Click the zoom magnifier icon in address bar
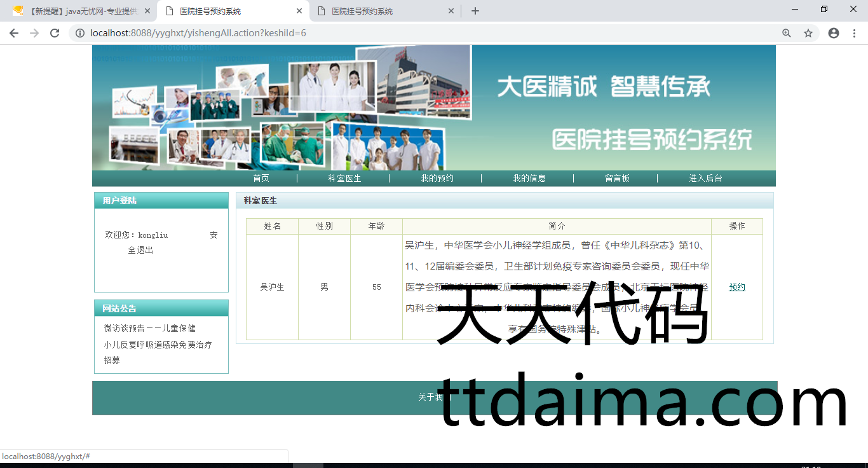Viewport: 868px width, 468px height. tap(787, 33)
